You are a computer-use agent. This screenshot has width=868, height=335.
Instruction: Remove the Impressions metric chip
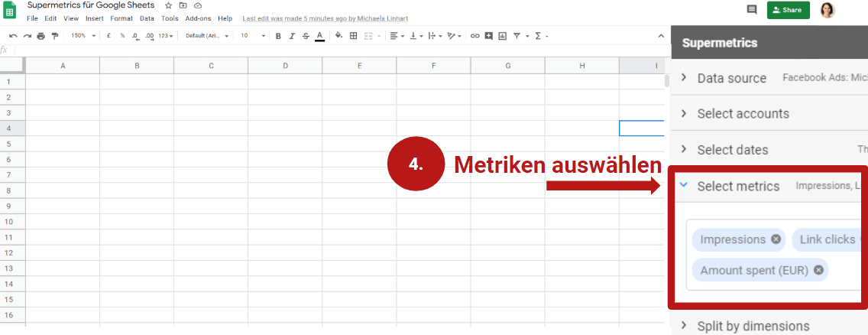(776, 239)
